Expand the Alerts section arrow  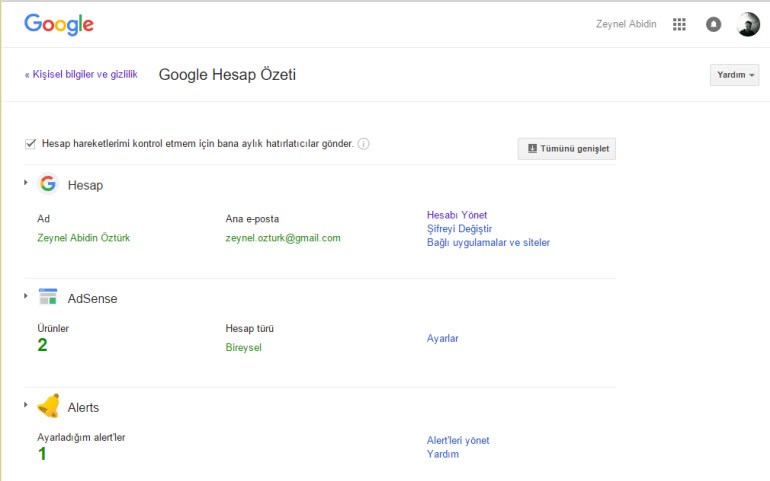pos(26,405)
